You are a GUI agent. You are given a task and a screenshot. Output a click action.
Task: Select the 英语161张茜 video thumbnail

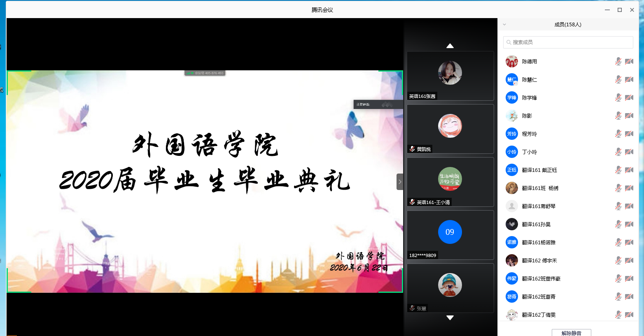coord(450,76)
